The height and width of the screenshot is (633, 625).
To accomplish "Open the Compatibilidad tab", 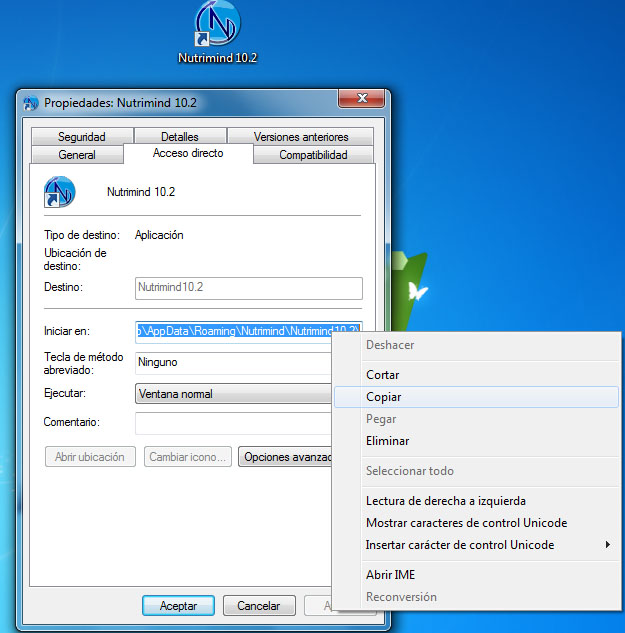I will pos(313,155).
